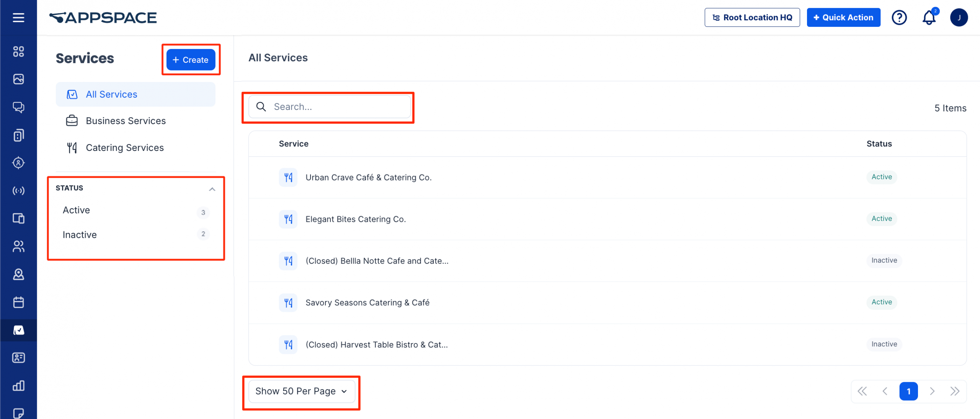The image size is (980, 419).
Task: Click the Urban Crave Café catering icon
Action: point(288,177)
